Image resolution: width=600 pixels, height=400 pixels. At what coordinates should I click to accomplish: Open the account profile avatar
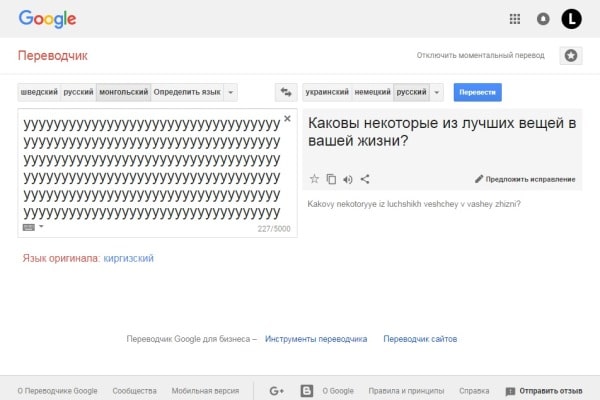(571, 18)
